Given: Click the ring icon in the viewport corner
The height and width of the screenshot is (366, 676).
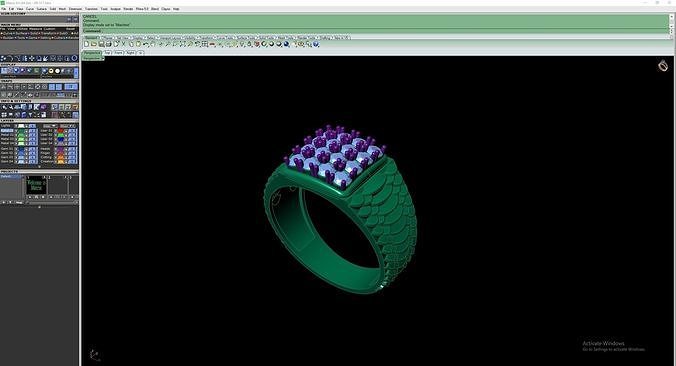Looking at the screenshot, I should pos(663,66).
